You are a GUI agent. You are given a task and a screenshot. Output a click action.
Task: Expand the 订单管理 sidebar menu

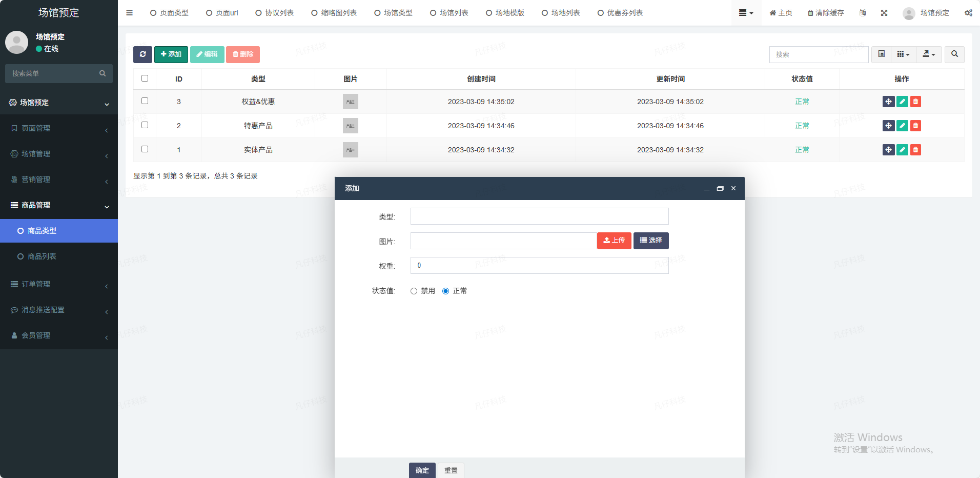pos(59,284)
